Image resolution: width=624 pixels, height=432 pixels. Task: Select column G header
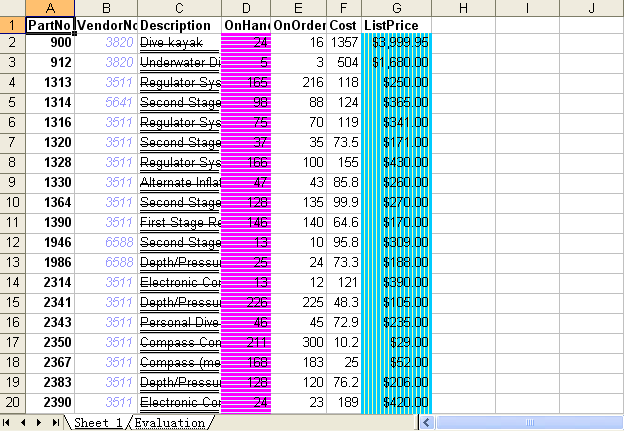[396, 8]
